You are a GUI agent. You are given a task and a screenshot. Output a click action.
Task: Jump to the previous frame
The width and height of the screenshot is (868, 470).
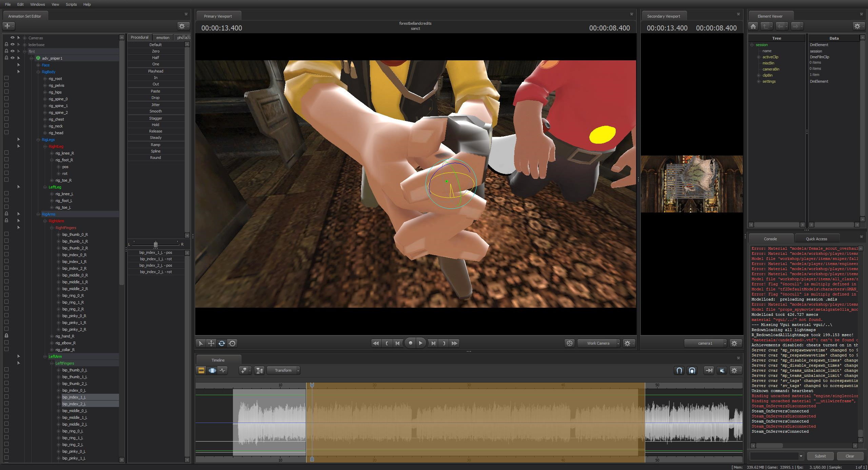[397, 343]
